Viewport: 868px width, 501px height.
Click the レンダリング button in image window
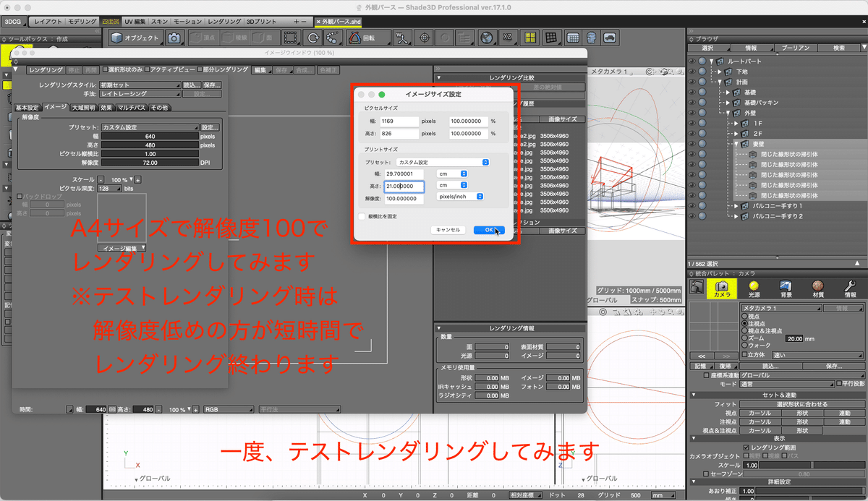[x=45, y=69]
